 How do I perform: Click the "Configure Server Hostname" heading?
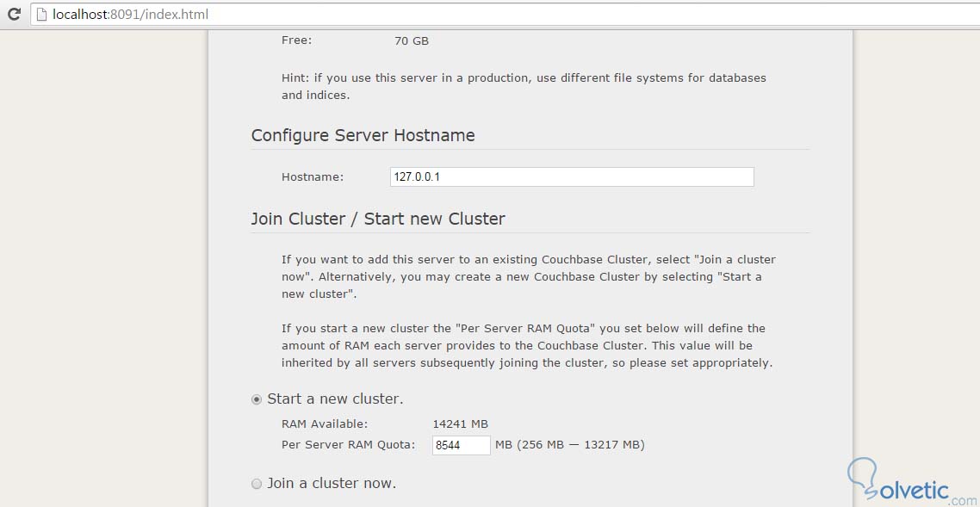click(363, 135)
